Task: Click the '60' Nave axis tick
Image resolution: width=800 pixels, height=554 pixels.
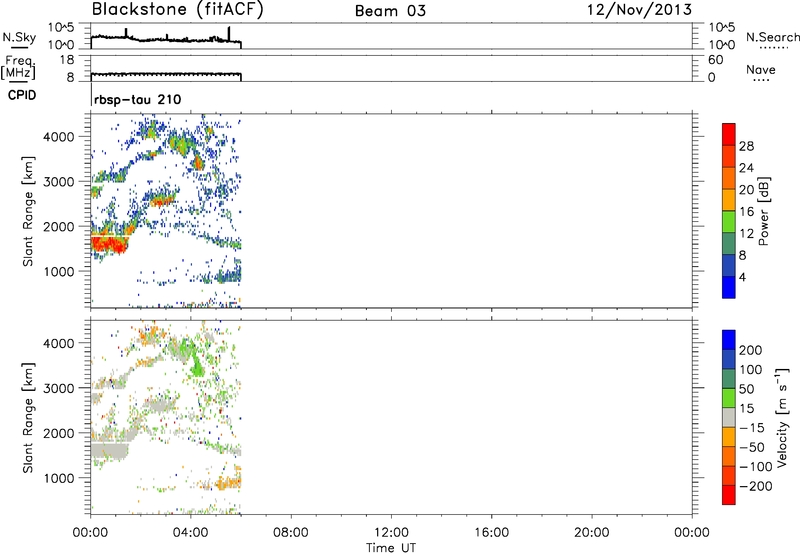Action: click(716, 60)
